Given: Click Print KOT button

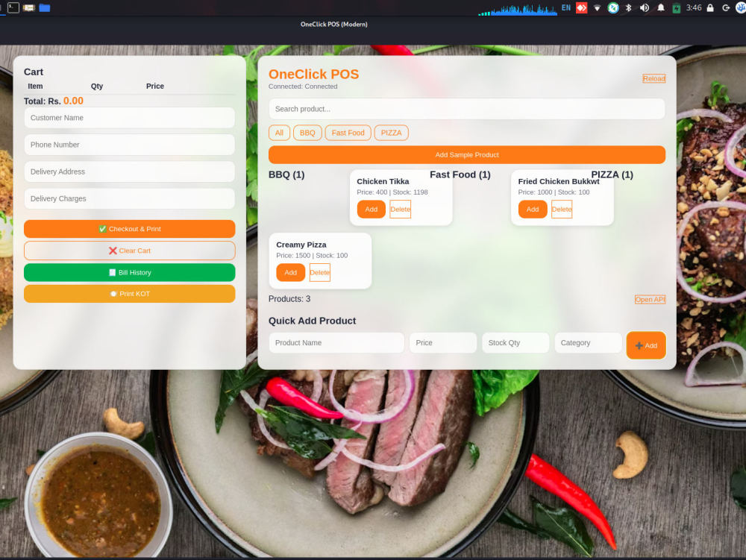Looking at the screenshot, I should point(129,294).
